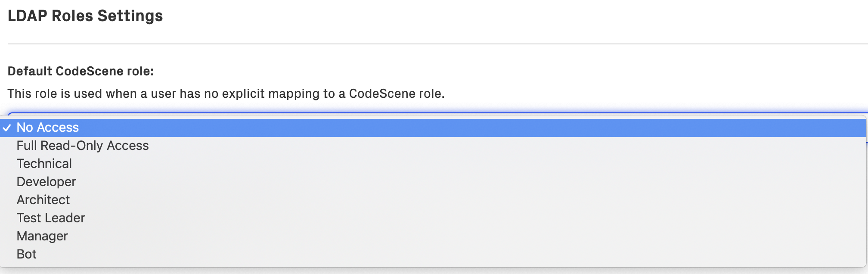Set the default role to Manager
The width and height of the screenshot is (868, 274).
tap(42, 237)
